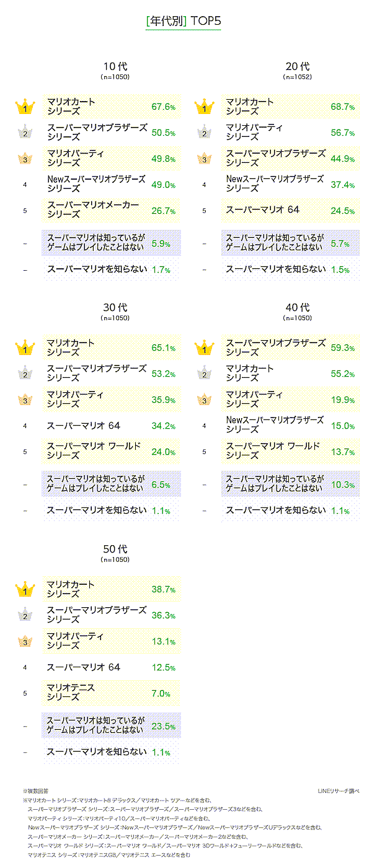Click the 10.3% value in 40代

342,485
